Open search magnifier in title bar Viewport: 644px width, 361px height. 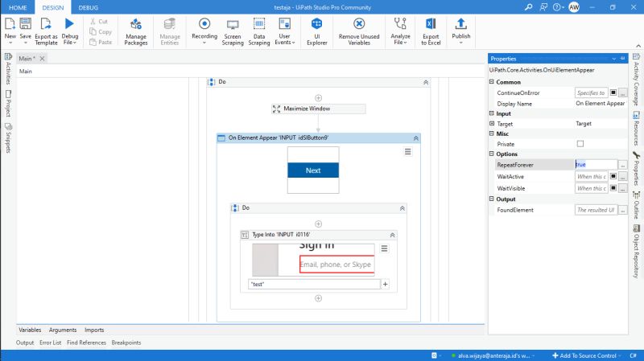coord(528,7)
